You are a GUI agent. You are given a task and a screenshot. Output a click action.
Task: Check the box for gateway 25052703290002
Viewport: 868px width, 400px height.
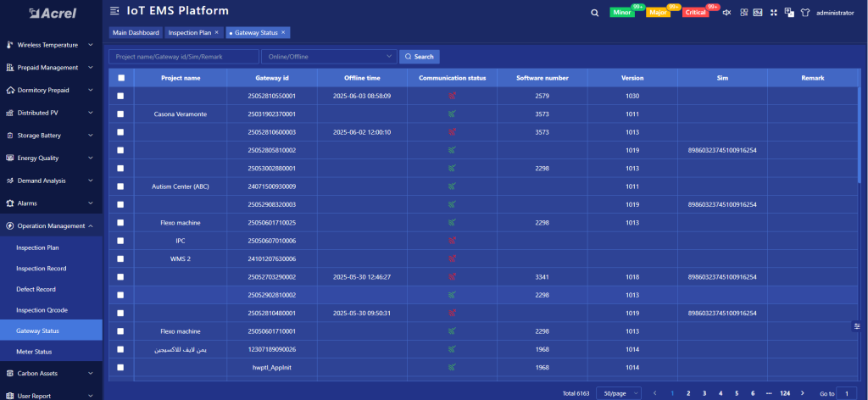tap(120, 276)
